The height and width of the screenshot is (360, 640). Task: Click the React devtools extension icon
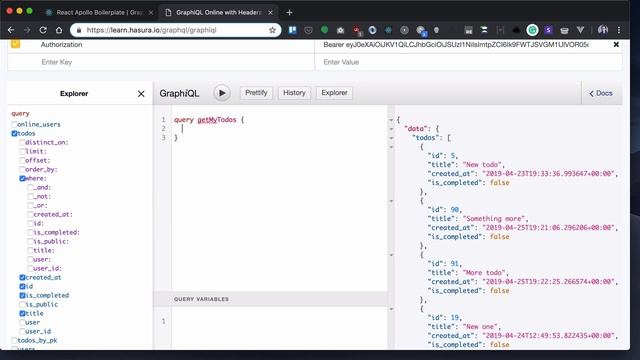(x=388, y=30)
